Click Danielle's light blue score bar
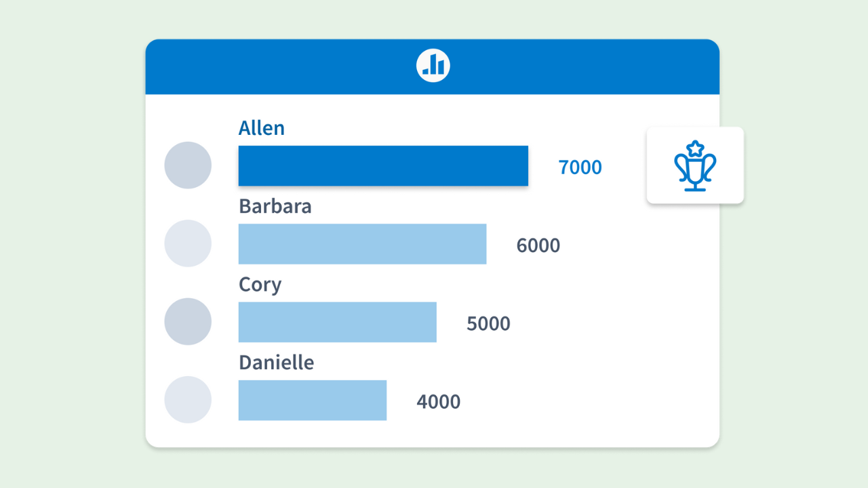Screen dimensions: 868x488 [312, 400]
